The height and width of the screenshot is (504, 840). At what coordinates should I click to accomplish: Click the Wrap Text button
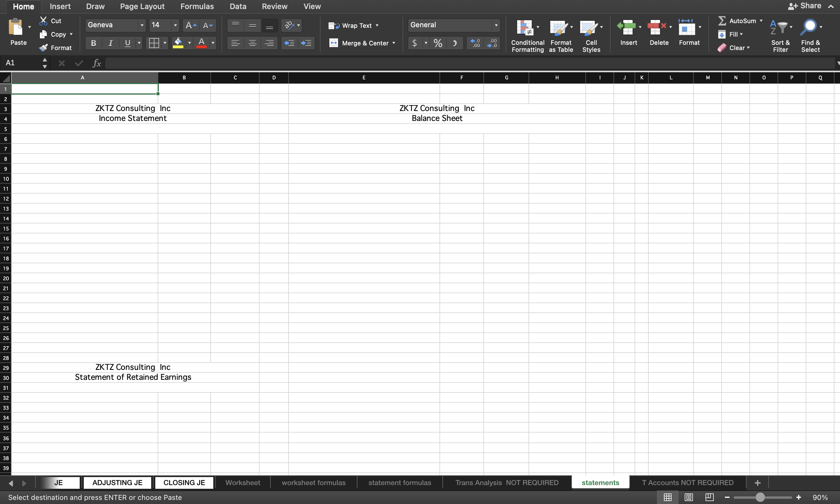click(353, 25)
